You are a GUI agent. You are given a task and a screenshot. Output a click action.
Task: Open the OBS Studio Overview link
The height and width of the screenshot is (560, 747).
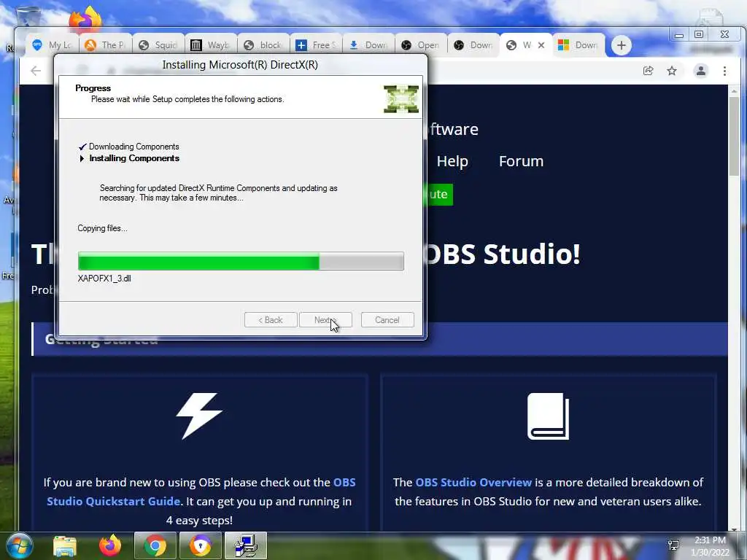coord(473,483)
